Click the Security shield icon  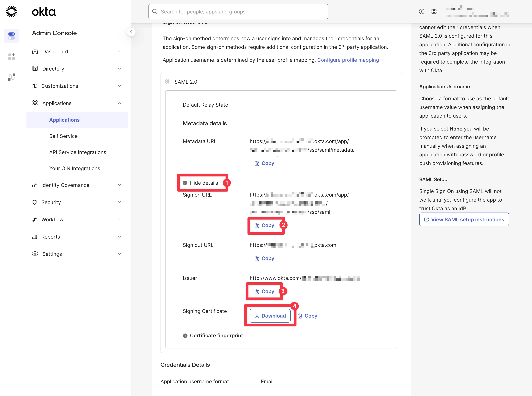coord(35,202)
